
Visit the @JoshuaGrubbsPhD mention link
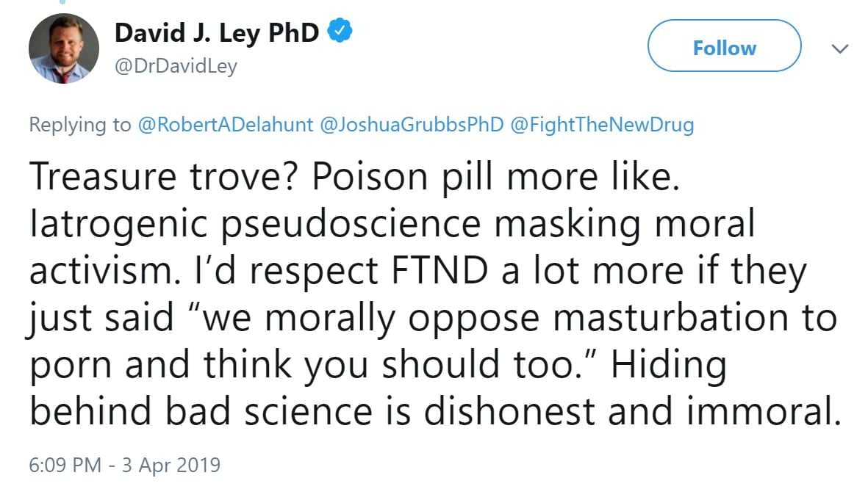tap(412, 125)
